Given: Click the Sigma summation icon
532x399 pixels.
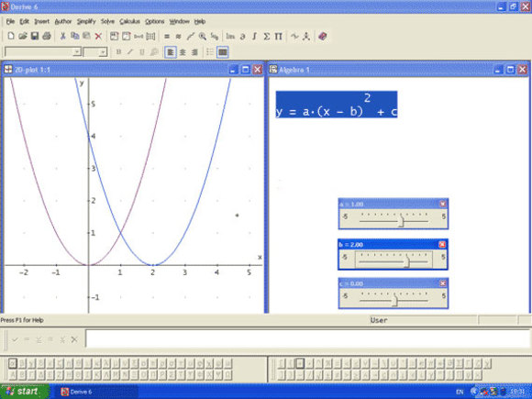Looking at the screenshot, I should click(x=267, y=36).
